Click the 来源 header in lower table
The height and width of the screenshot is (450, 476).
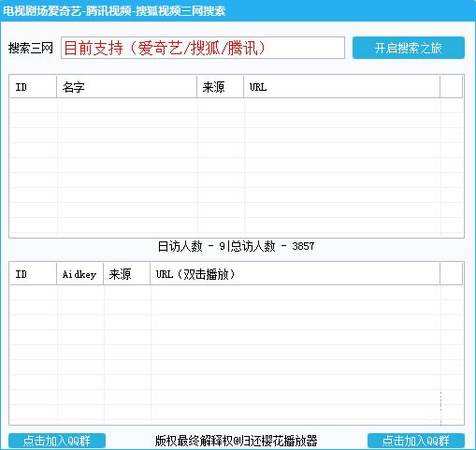127,274
